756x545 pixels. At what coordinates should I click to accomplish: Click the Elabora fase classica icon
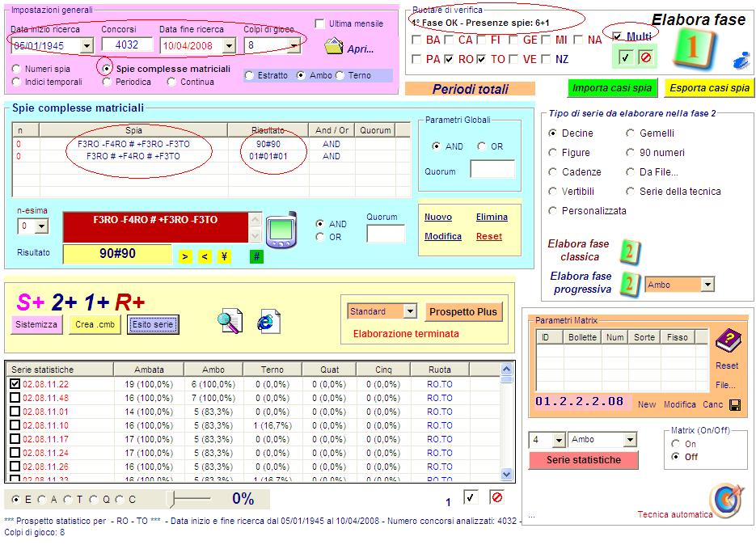pos(630,251)
